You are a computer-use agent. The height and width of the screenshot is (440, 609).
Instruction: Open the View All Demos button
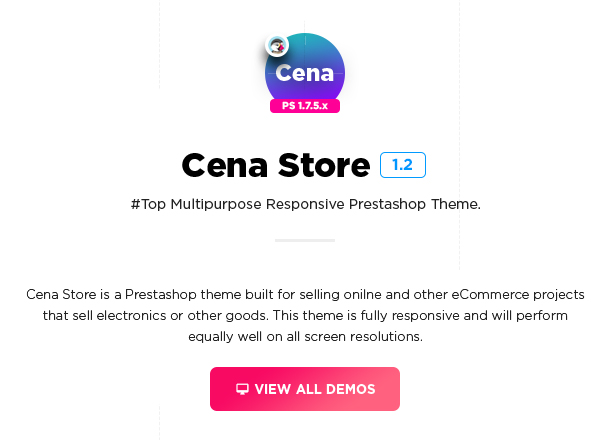[305, 389]
